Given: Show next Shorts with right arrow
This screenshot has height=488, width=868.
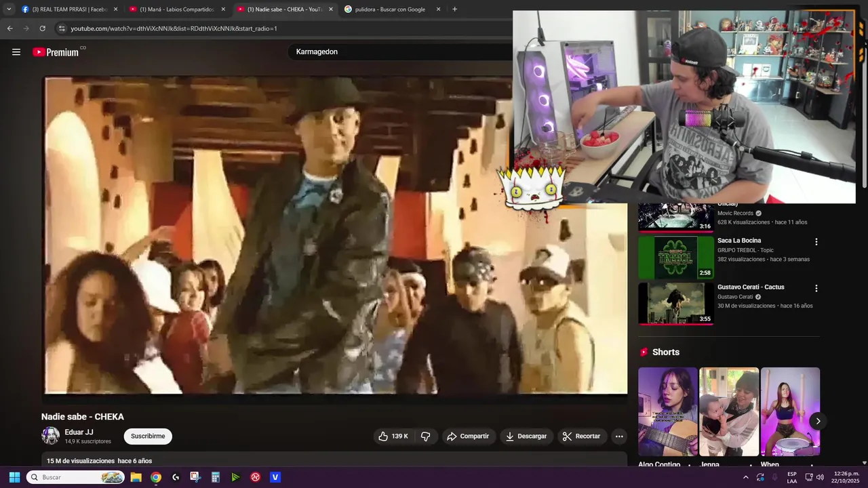Looking at the screenshot, I should [818, 421].
